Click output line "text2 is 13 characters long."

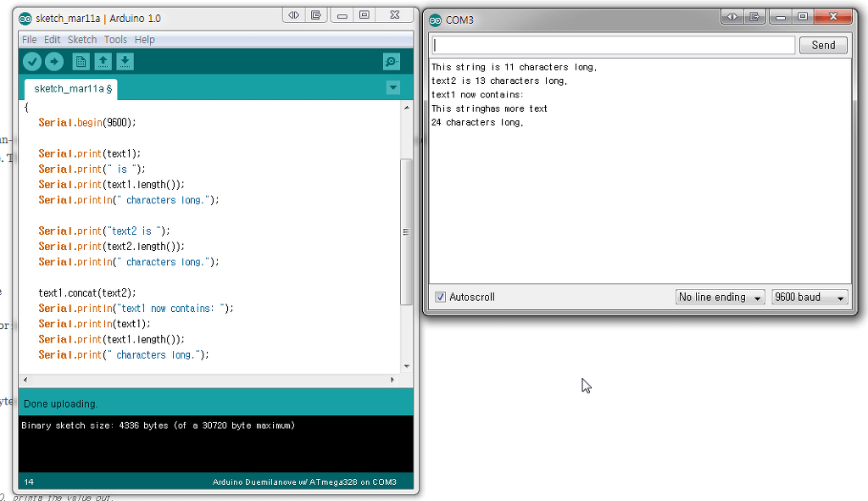click(499, 81)
